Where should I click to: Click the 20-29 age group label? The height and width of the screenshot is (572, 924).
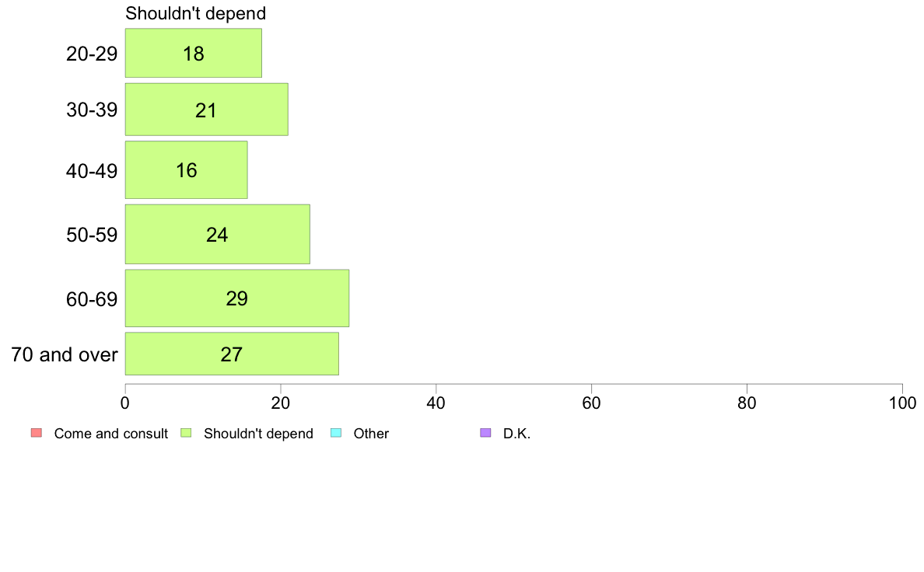point(92,54)
